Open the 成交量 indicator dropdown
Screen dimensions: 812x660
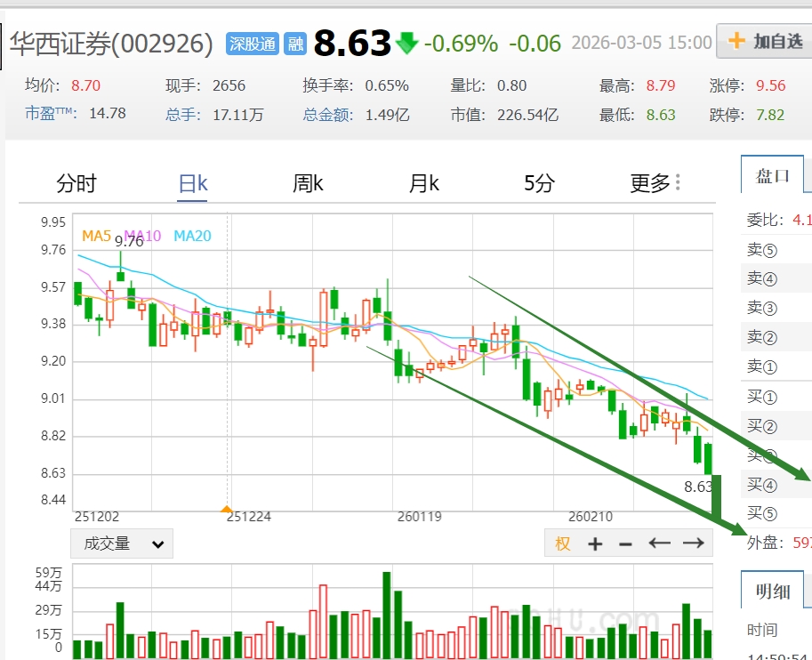122,543
